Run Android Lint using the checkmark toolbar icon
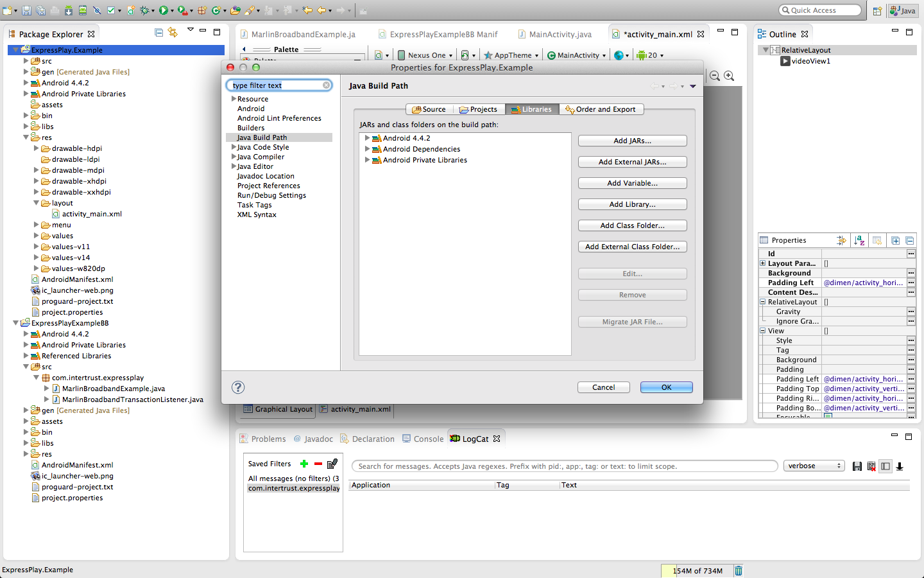The width and height of the screenshot is (924, 578). click(110, 10)
